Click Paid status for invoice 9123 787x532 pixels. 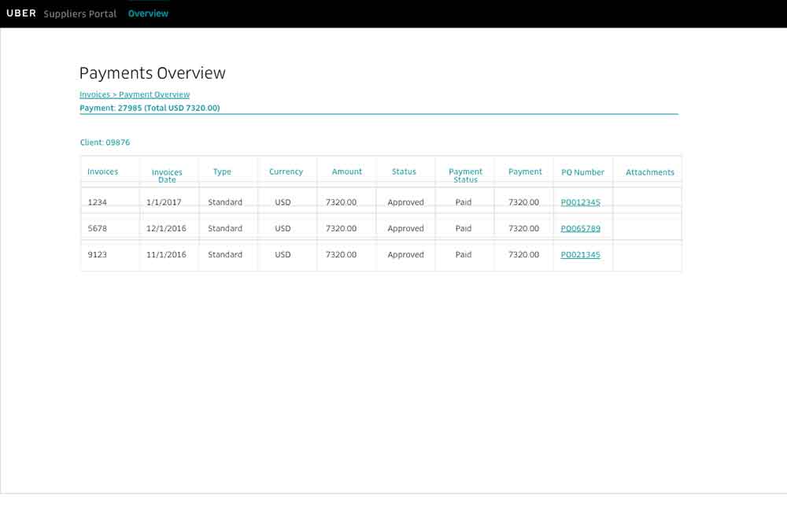coord(464,254)
